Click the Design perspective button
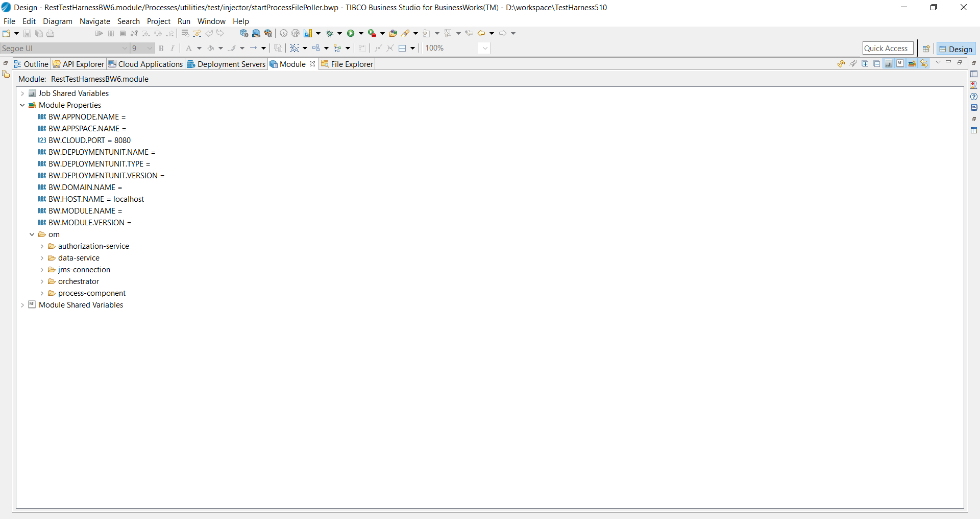Image resolution: width=980 pixels, height=519 pixels. 956,49
